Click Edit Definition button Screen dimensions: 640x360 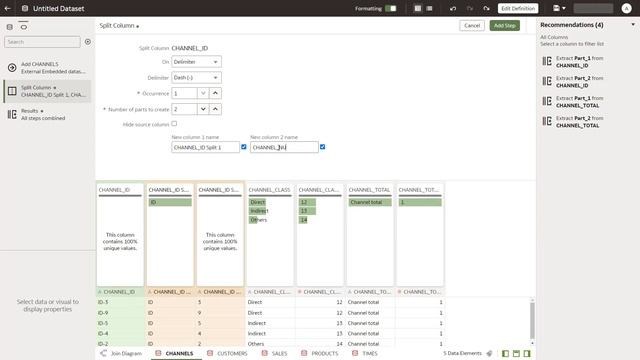coord(518,8)
